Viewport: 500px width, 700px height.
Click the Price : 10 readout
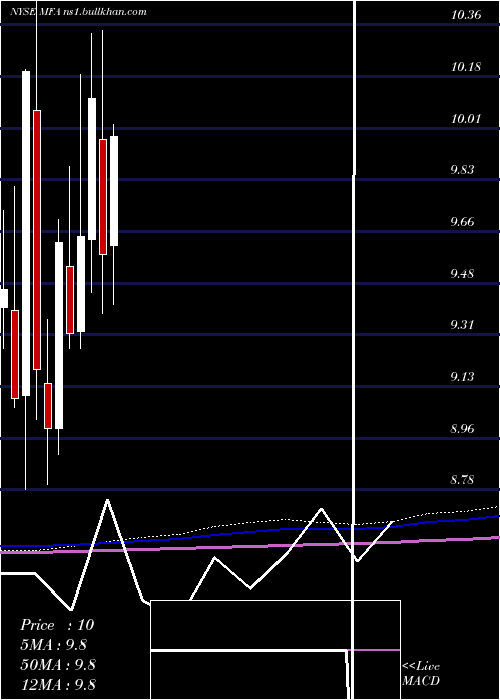point(57,625)
